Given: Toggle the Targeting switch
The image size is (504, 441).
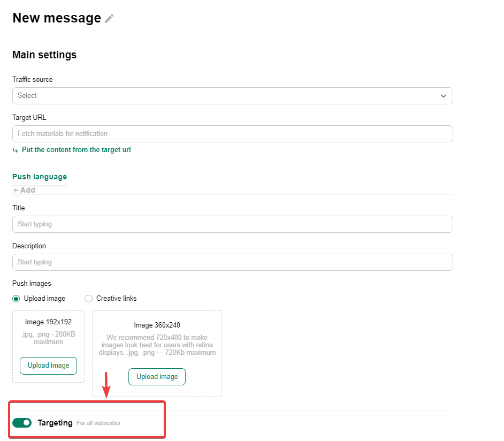Looking at the screenshot, I should tap(22, 423).
